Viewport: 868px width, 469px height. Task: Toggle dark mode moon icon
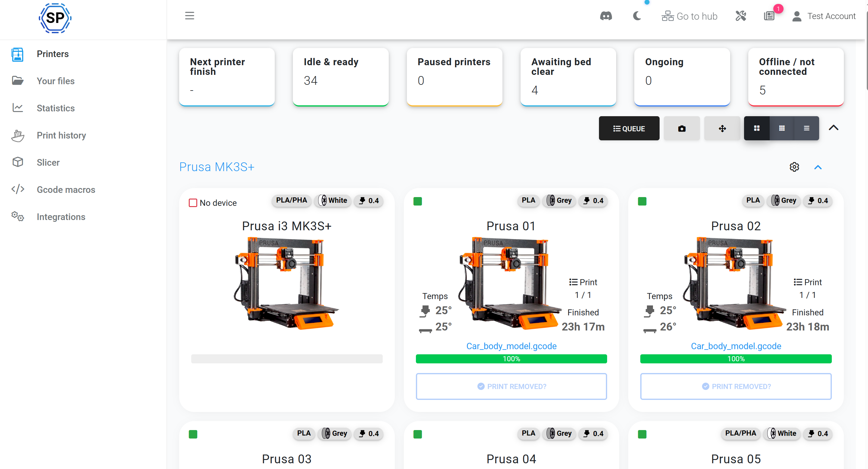tap(637, 16)
